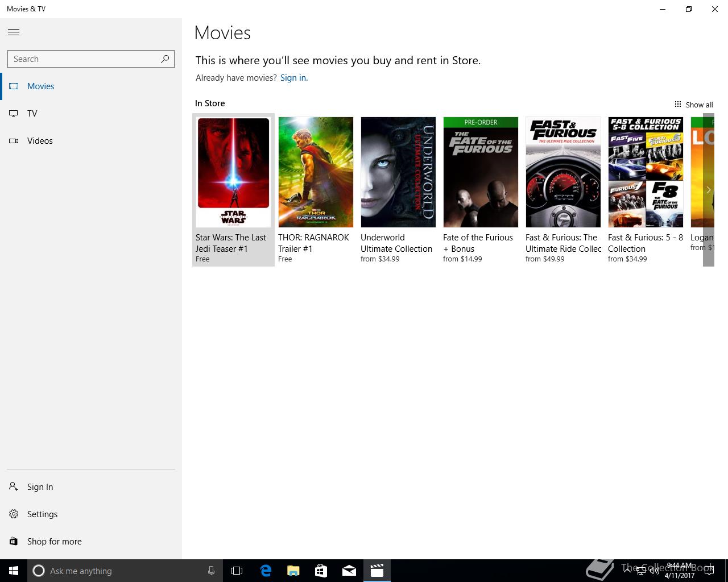This screenshot has height=582, width=728.
Task: Click Show all in In Store
Action: (x=693, y=105)
